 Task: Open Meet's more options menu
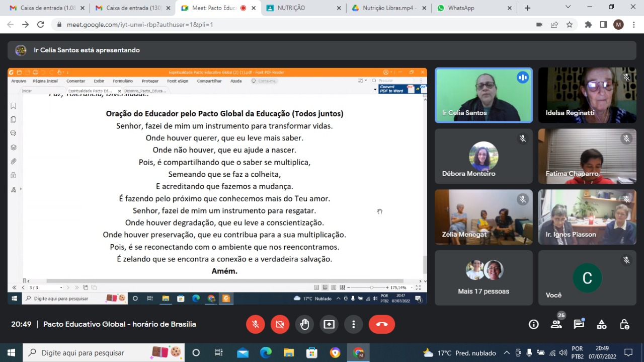[x=354, y=324]
